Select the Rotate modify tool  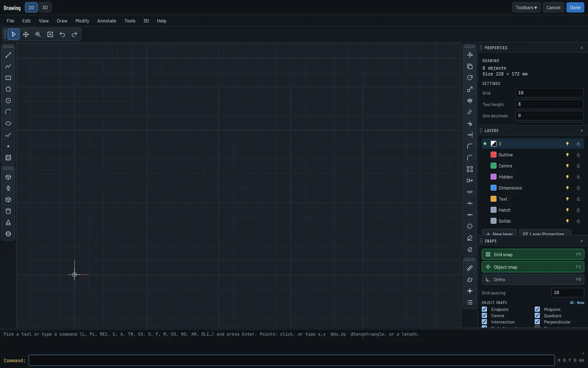click(470, 78)
